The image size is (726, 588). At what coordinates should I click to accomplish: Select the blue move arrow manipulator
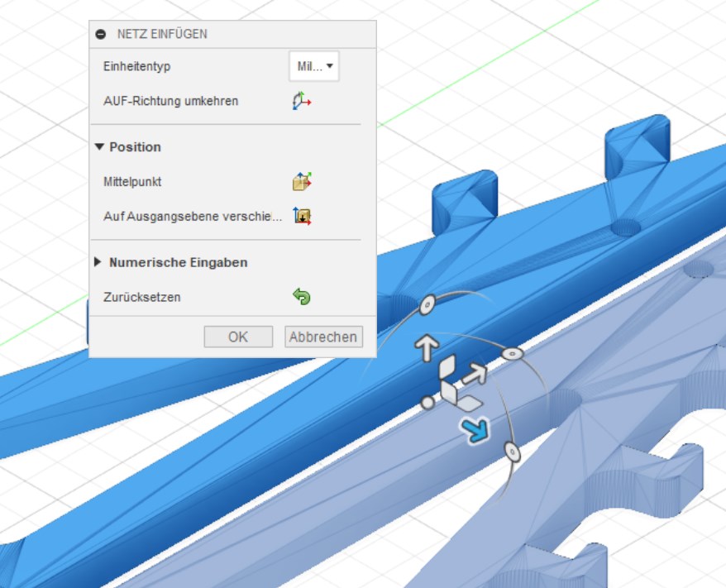(475, 430)
